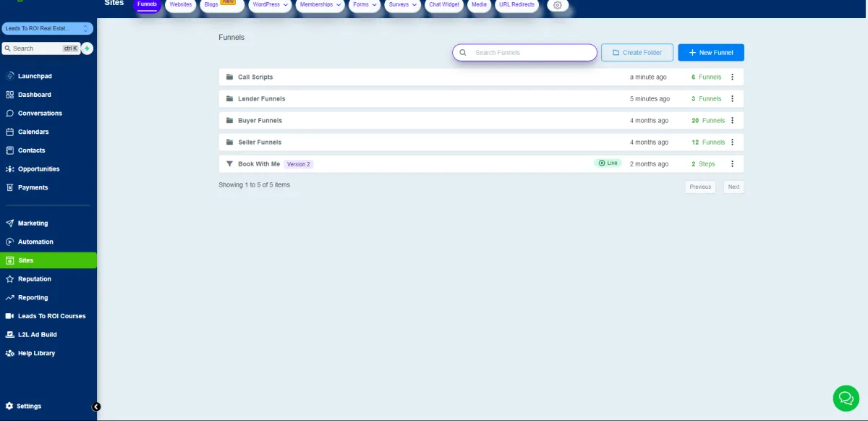
Task: Open the Call Scripts folder
Action: 255,77
